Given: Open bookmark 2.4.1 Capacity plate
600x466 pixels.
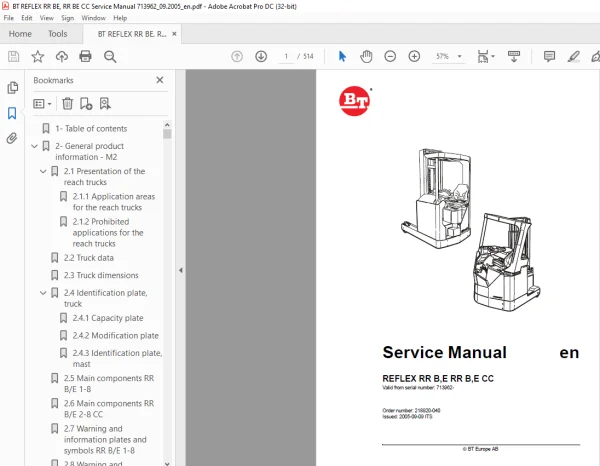Looking at the screenshot, I should click(108, 318).
